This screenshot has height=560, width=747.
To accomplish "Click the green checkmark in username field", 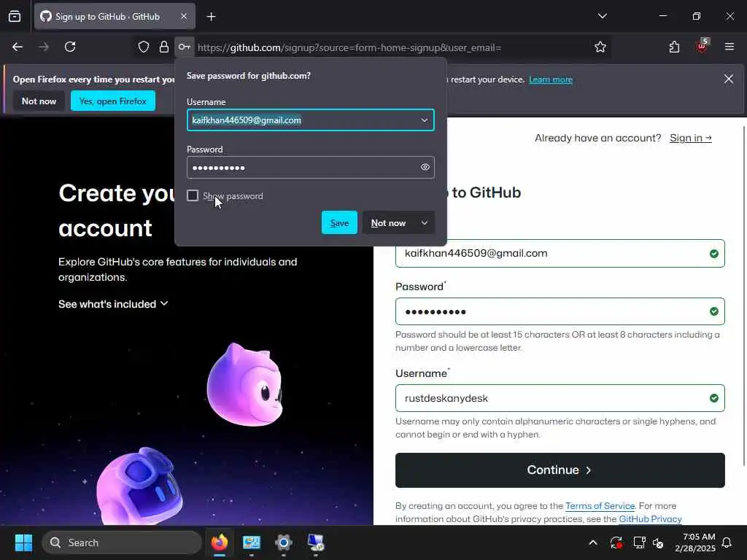I will 713,398.
